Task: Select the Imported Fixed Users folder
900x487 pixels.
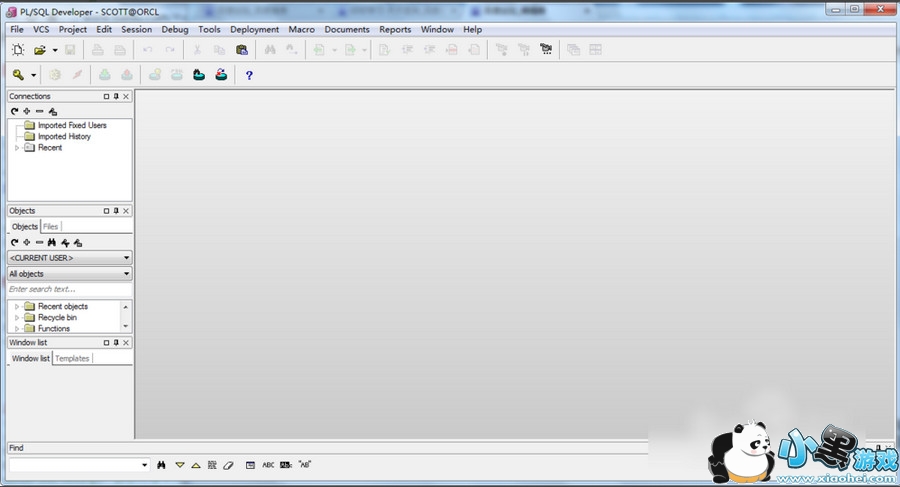Action: 71,126
